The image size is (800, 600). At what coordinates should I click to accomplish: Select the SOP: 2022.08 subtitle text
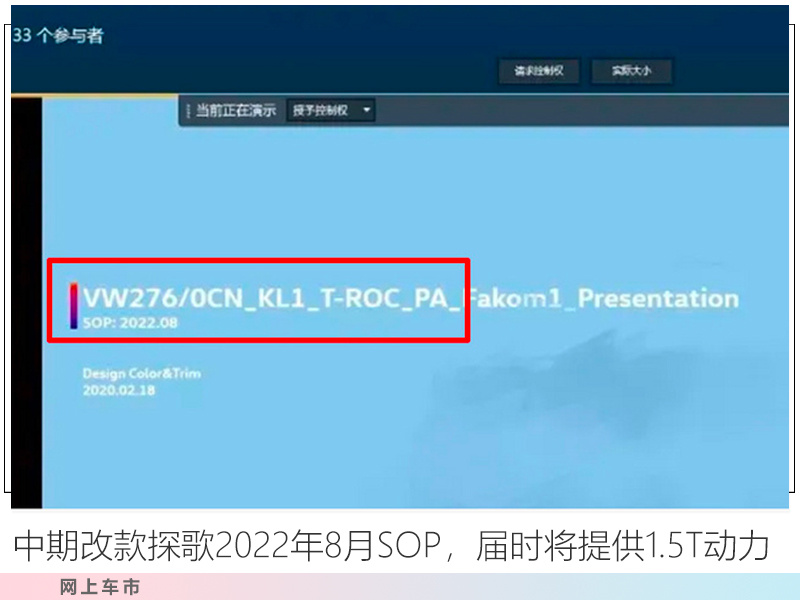point(130,323)
